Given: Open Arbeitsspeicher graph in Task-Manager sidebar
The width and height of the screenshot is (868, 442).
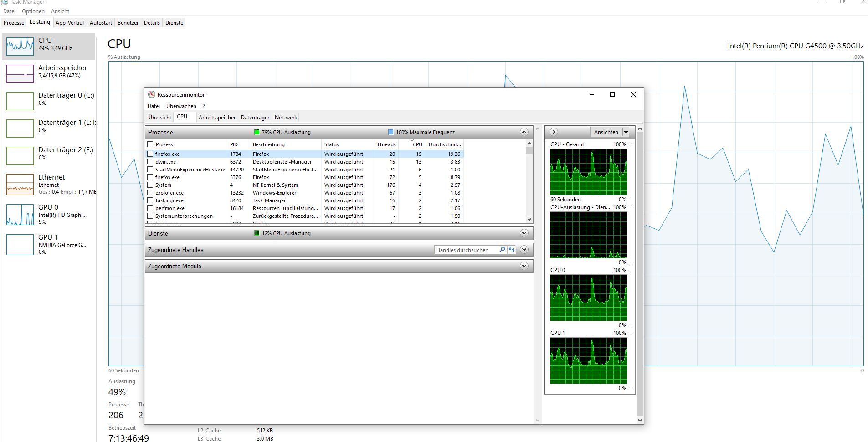Looking at the screenshot, I should click(x=48, y=73).
